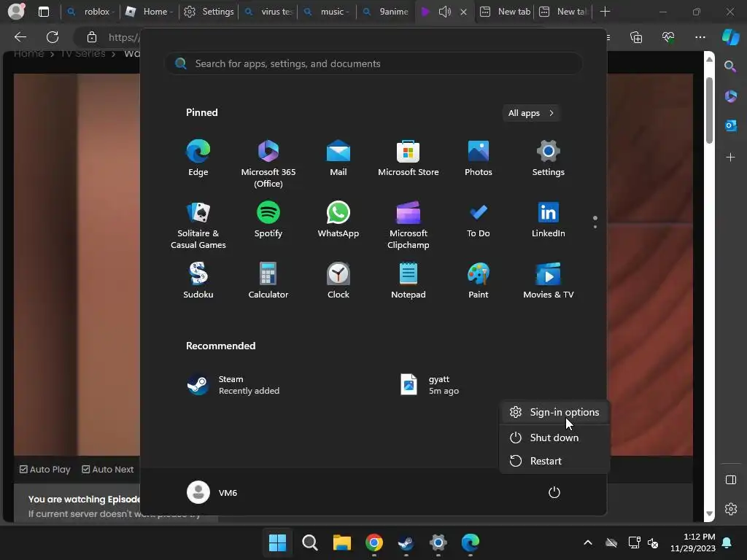Switch to the music tab
Image resolution: width=747 pixels, height=560 pixels.
tap(327, 12)
